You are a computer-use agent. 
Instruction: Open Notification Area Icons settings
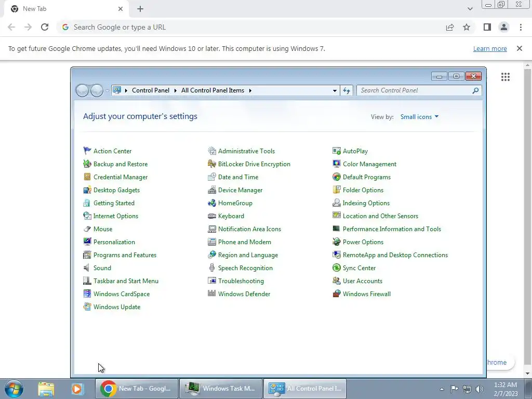click(x=249, y=229)
